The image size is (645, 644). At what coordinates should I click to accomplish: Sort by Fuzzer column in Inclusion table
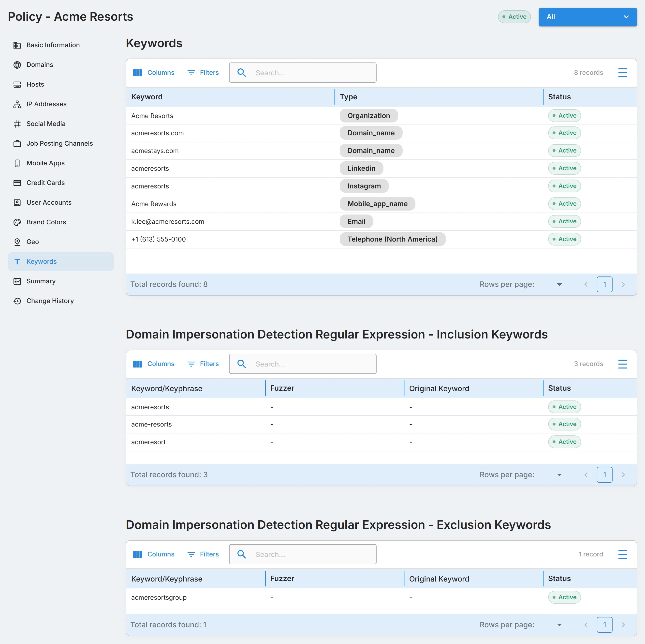coord(282,388)
